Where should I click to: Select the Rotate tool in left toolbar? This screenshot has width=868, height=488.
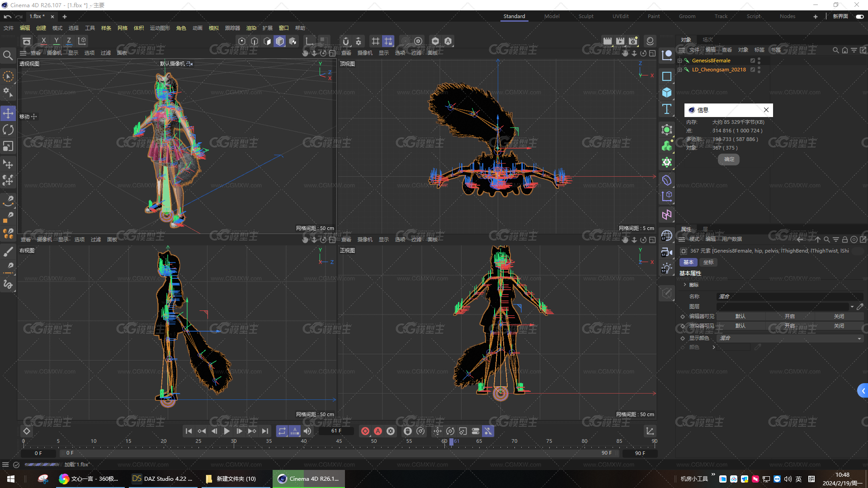click(8, 130)
